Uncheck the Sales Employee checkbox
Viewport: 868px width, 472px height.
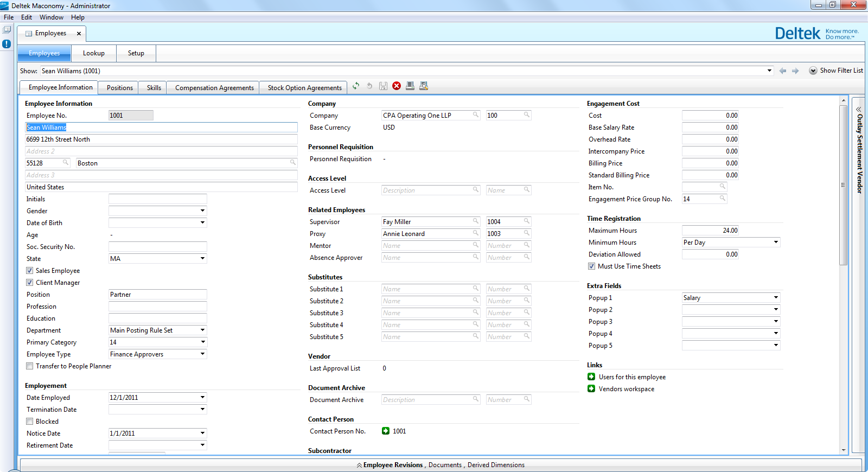coord(30,271)
